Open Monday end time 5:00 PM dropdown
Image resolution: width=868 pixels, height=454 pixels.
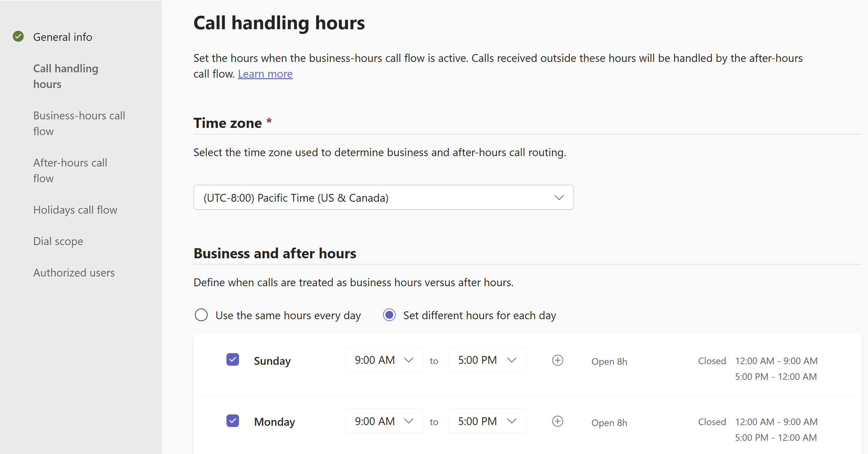tap(487, 421)
